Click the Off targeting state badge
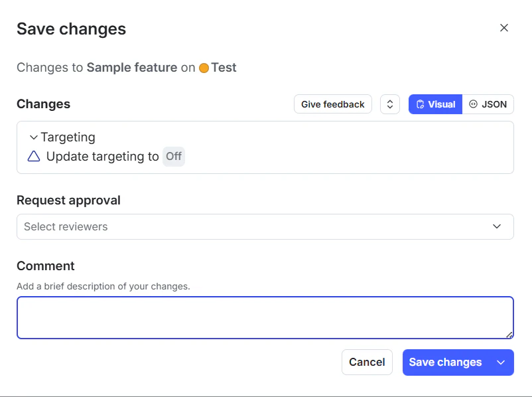 (174, 157)
